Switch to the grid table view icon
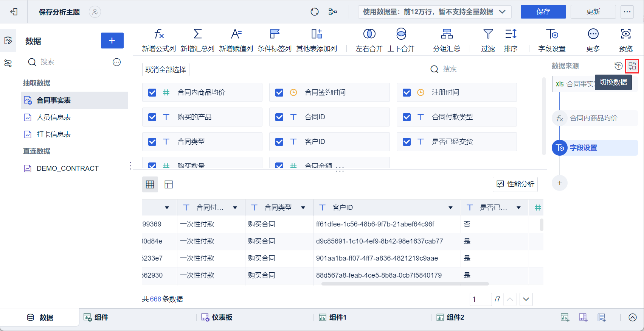The image size is (644, 331). coord(150,184)
